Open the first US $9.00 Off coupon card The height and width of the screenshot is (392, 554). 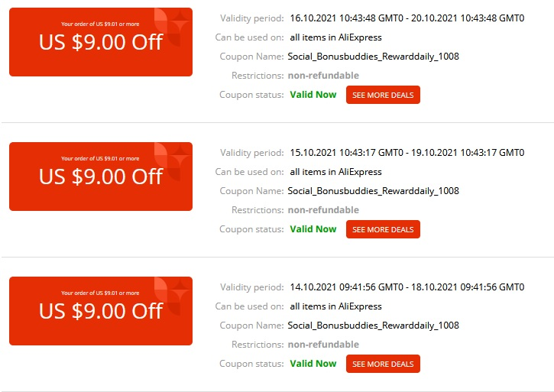[x=101, y=42]
